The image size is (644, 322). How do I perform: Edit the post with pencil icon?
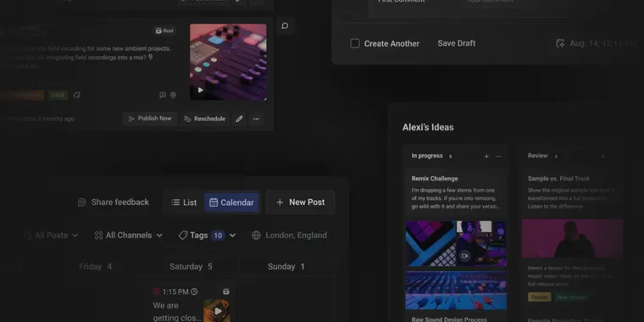pos(239,119)
